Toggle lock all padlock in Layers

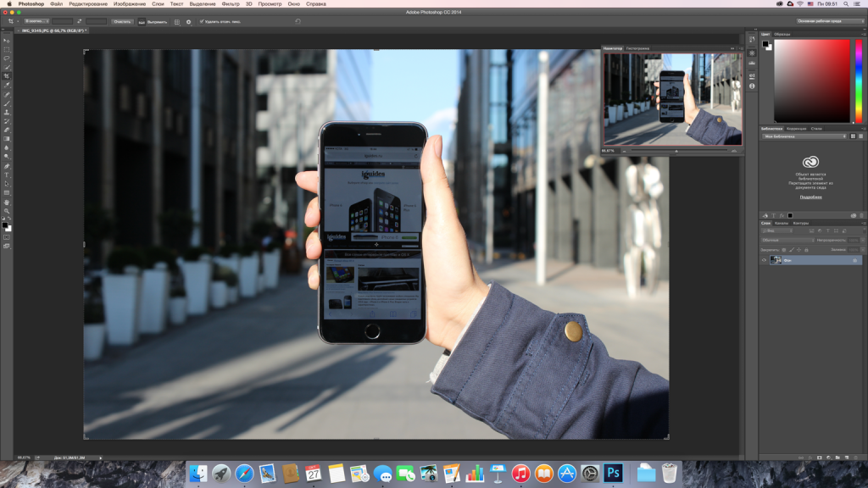[x=806, y=250]
